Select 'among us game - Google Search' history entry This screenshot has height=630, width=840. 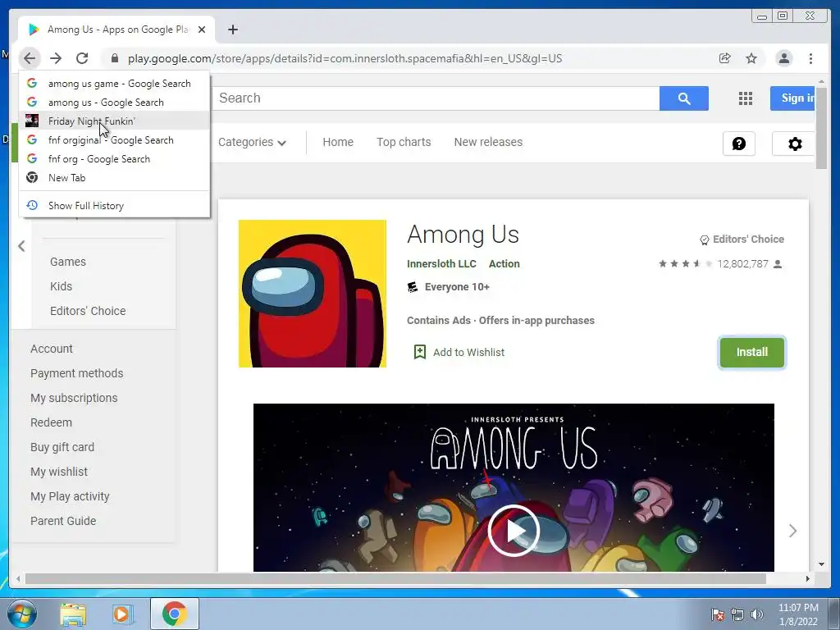[x=114, y=83]
